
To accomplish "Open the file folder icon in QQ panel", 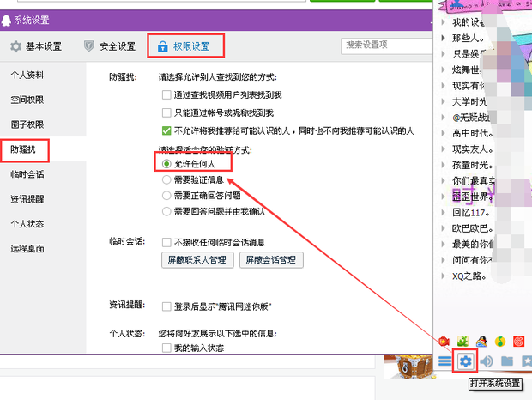I will (507, 361).
